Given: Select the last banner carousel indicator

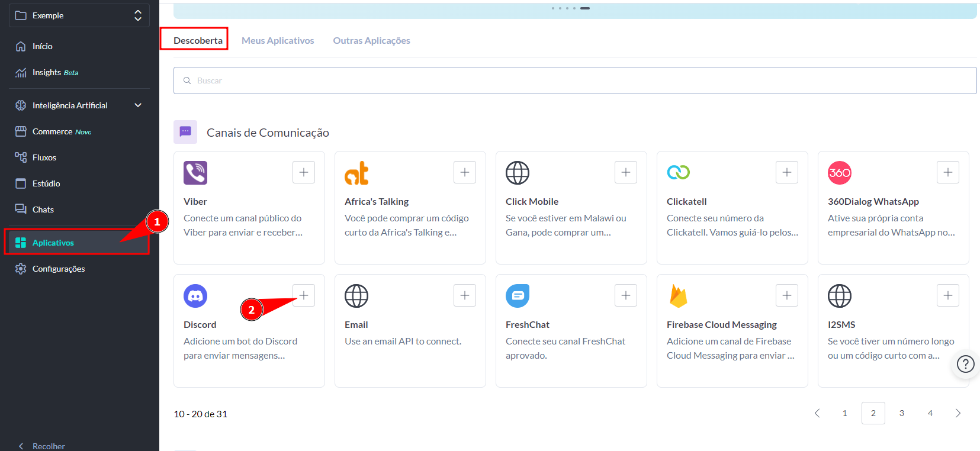Looking at the screenshot, I should pos(584,8).
